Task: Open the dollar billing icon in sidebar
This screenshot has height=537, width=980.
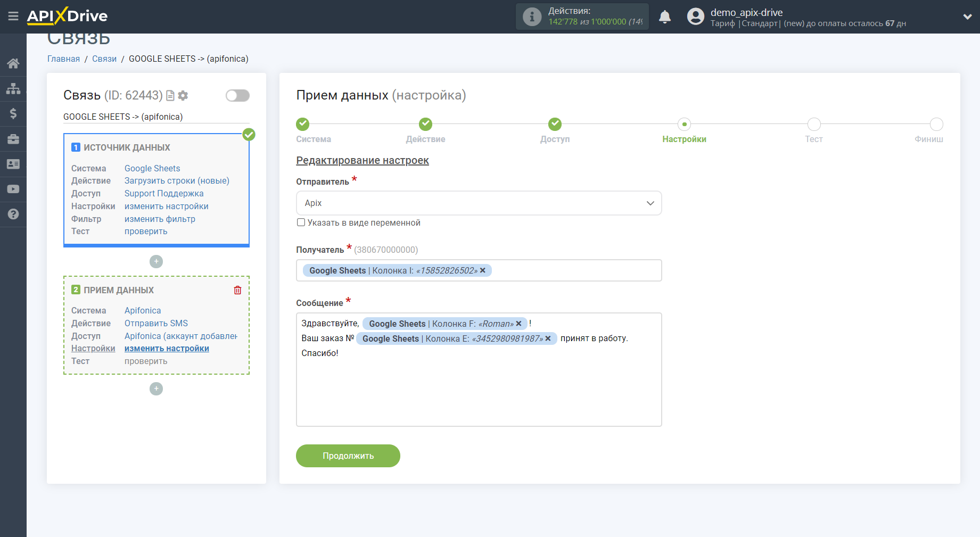Action: 13,113
